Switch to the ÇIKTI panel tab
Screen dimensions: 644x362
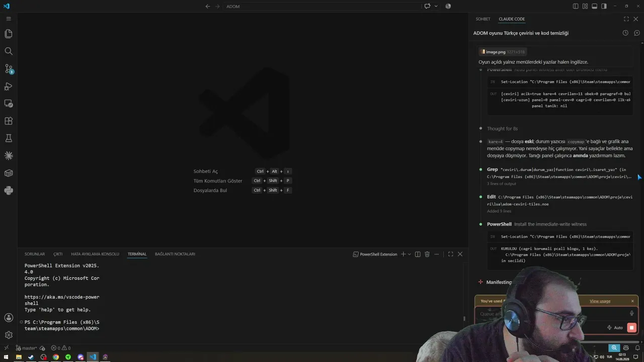coord(58,254)
